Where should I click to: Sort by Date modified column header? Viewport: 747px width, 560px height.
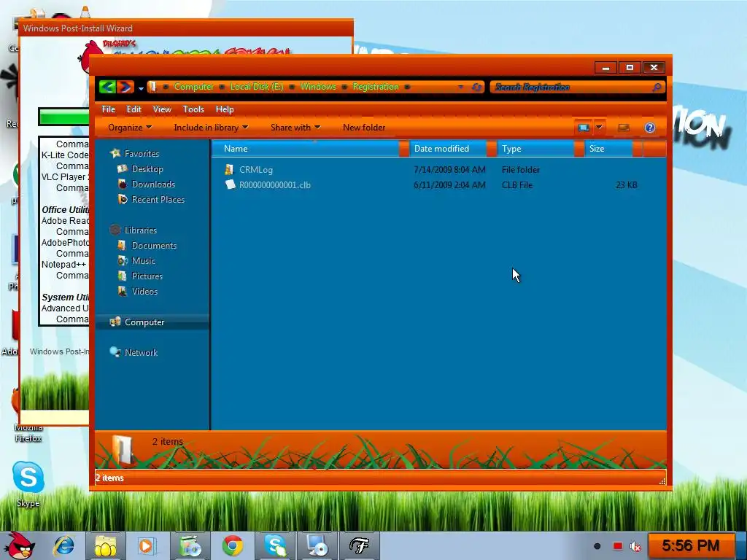point(448,149)
